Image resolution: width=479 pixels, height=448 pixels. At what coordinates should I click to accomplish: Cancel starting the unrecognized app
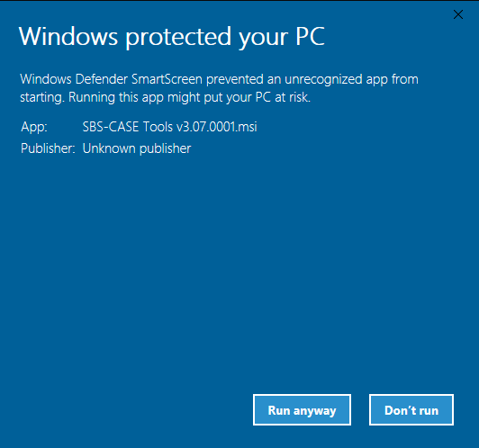click(x=411, y=410)
